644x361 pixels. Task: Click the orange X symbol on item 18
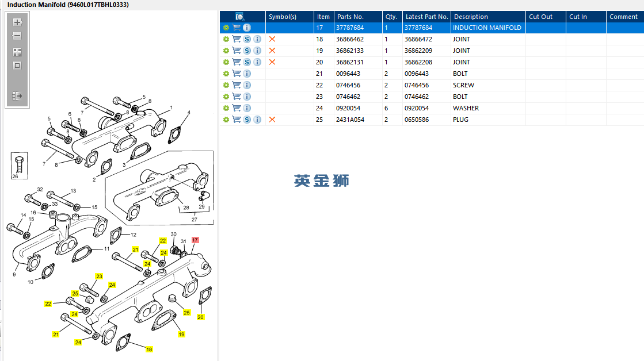pos(272,39)
